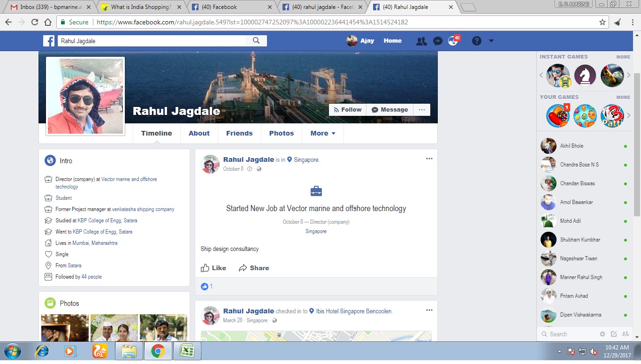Click the browser home icon
The width and height of the screenshot is (641, 364).
pyautogui.click(x=48, y=22)
